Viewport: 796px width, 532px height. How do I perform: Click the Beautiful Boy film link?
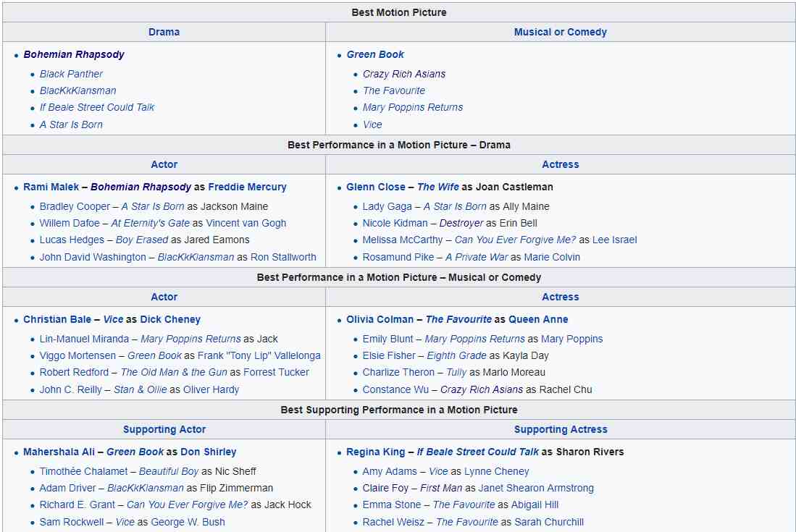tap(169, 471)
